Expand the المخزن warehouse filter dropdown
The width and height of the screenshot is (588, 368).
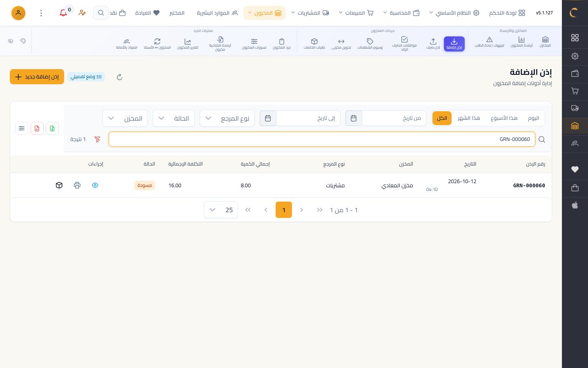tap(125, 118)
